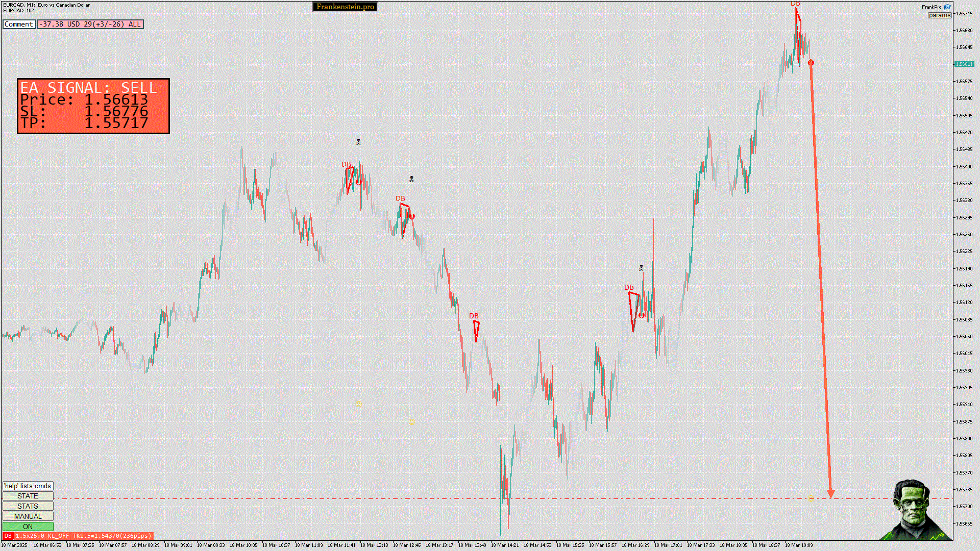
Task: Click the red circle marker after the second DB pattern
Action: 412,217
